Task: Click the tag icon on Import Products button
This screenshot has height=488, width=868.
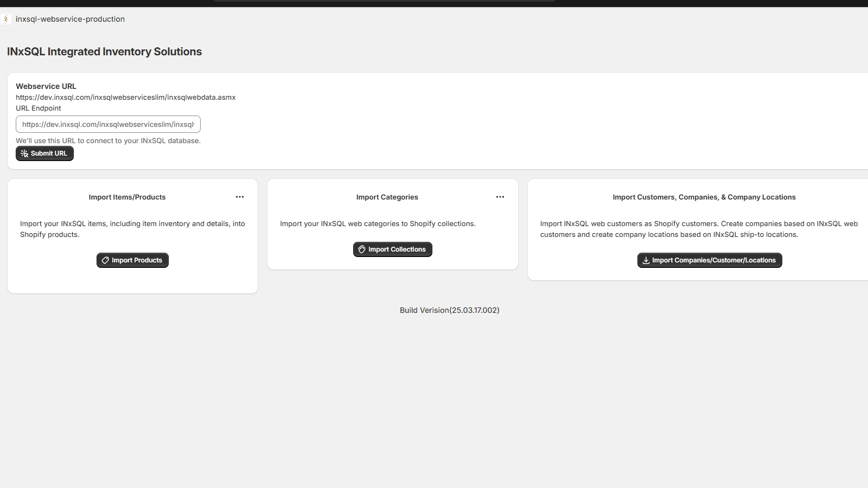Action: point(105,260)
